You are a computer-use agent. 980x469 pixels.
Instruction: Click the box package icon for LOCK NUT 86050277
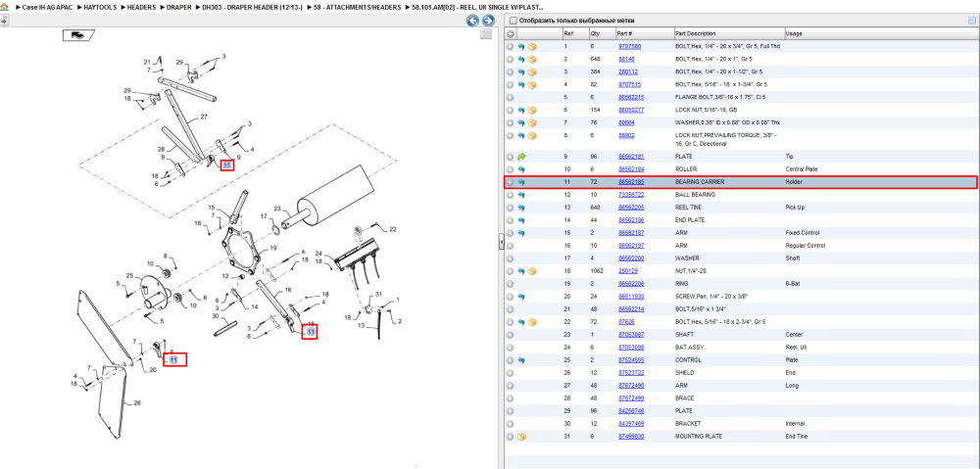(x=532, y=110)
